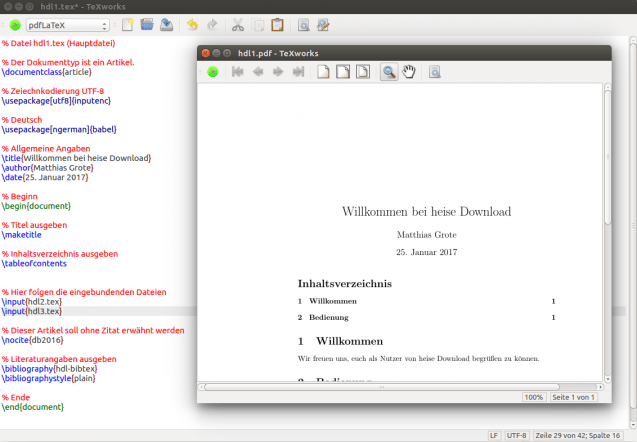The width and height of the screenshot is (637, 442).
Task: Redo the last edit
Action: pos(212,25)
